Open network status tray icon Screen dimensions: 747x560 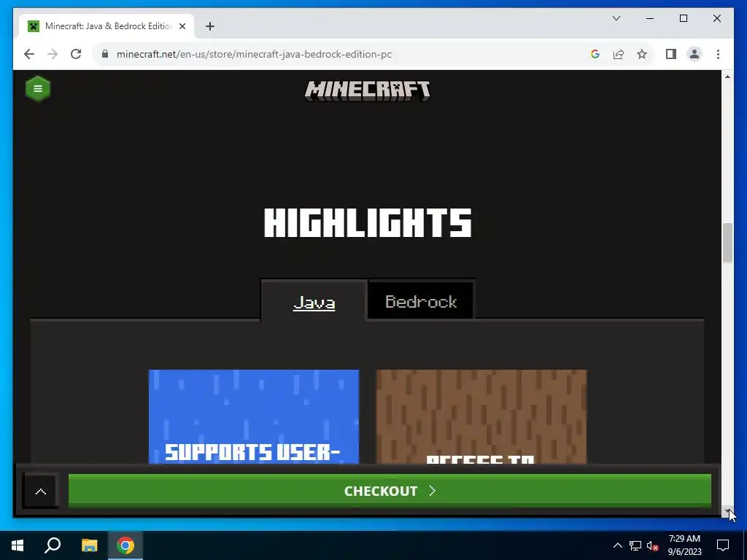coord(635,545)
